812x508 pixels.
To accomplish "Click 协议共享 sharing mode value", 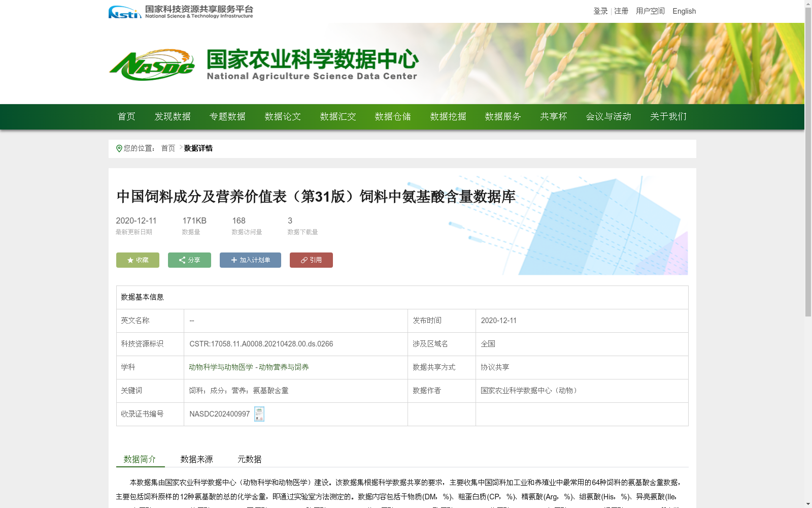I will point(495,367).
